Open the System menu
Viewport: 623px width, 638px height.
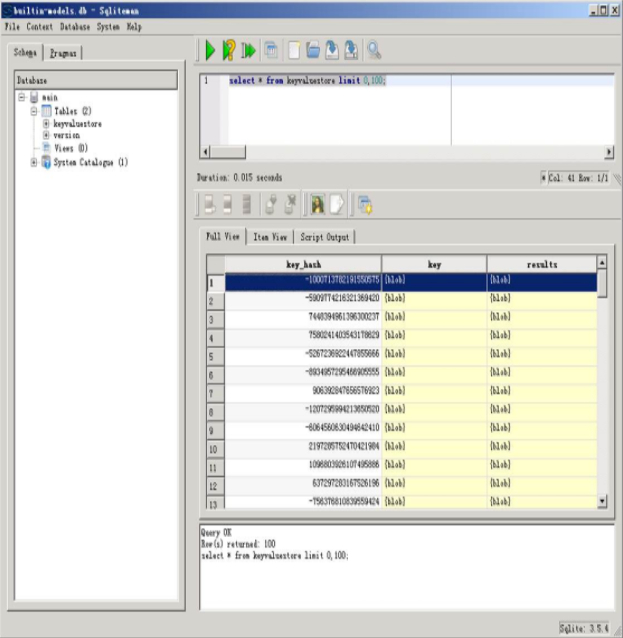[108, 27]
